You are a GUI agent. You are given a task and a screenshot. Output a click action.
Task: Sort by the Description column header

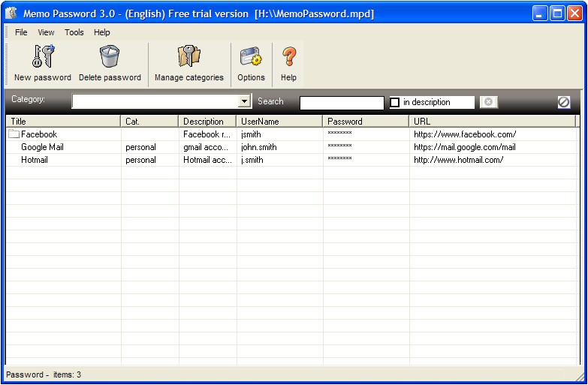pyautogui.click(x=207, y=122)
